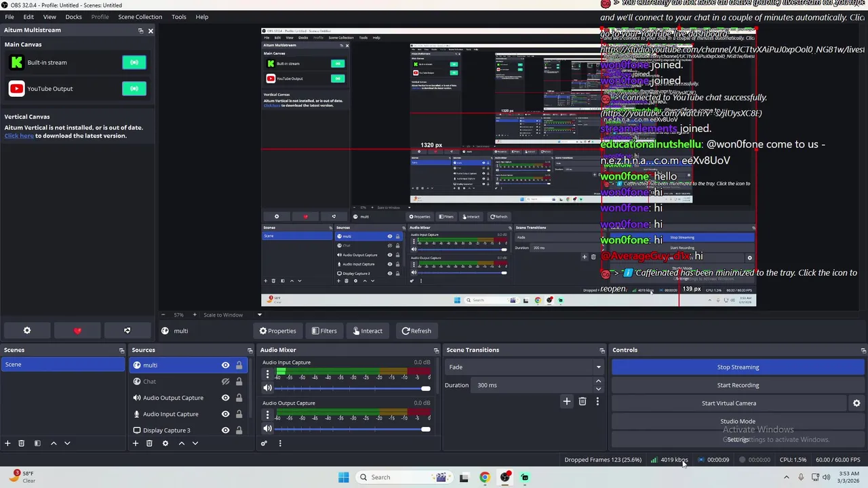Open Audio Mixer bottom options menu
The width and height of the screenshot is (868, 488).
[x=279, y=443]
